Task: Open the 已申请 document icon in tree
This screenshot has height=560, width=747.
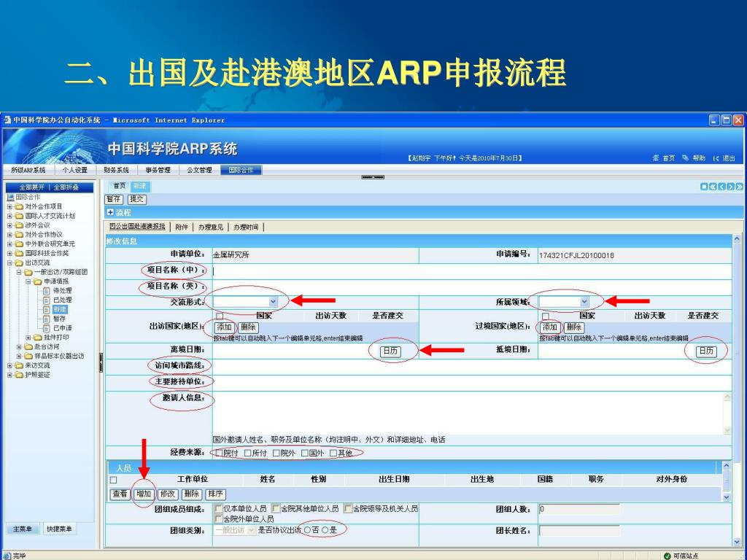Action: click(47, 328)
